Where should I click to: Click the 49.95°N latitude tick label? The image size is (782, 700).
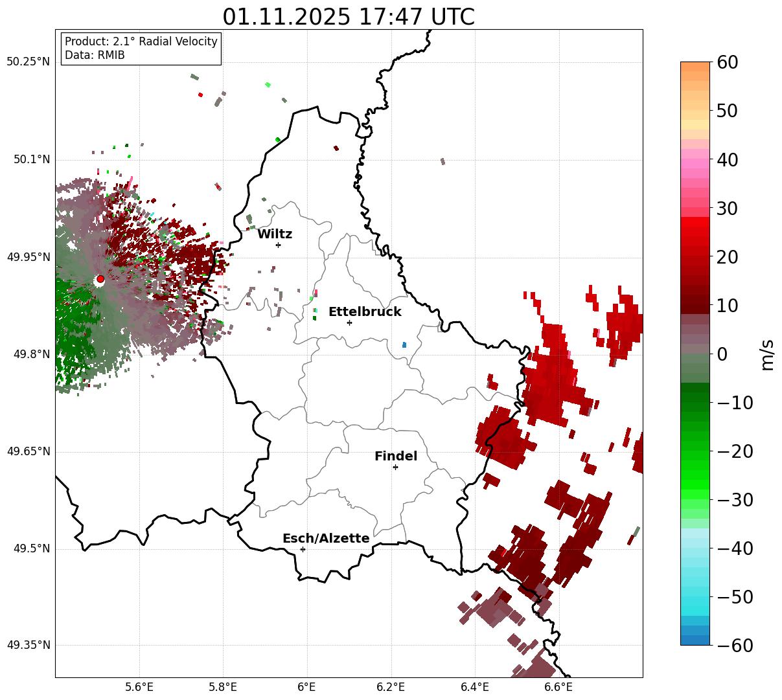pos(28,257)
